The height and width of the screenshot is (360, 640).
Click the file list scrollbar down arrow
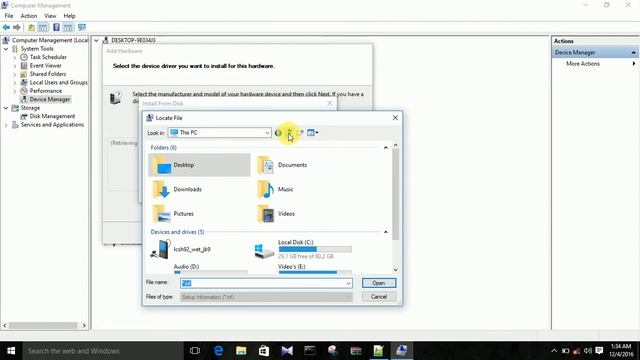(396, 270)
